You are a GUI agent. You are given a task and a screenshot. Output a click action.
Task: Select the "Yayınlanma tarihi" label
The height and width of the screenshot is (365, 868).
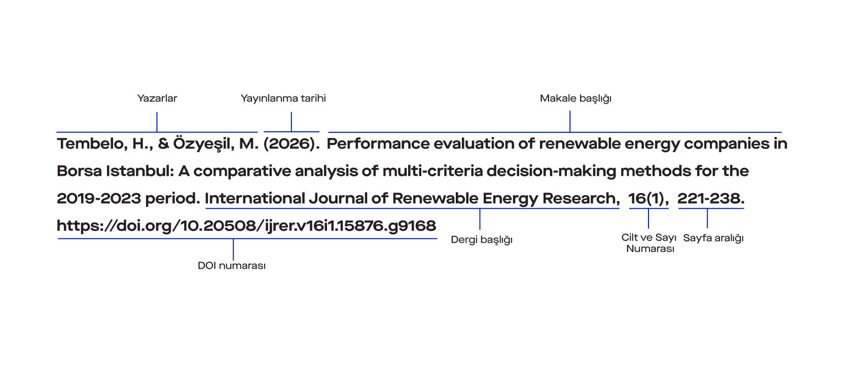pyautogui.click(x=283, y=98)
